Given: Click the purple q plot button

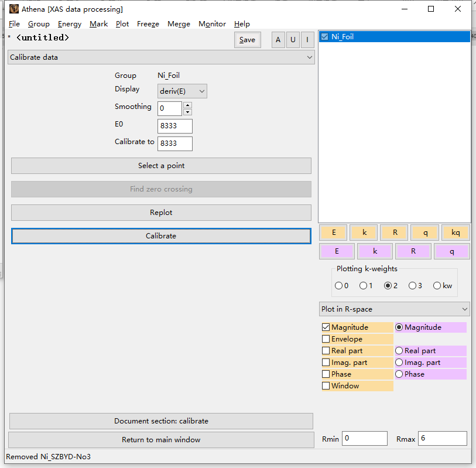Looking at the screenshot, I should 451,251.
